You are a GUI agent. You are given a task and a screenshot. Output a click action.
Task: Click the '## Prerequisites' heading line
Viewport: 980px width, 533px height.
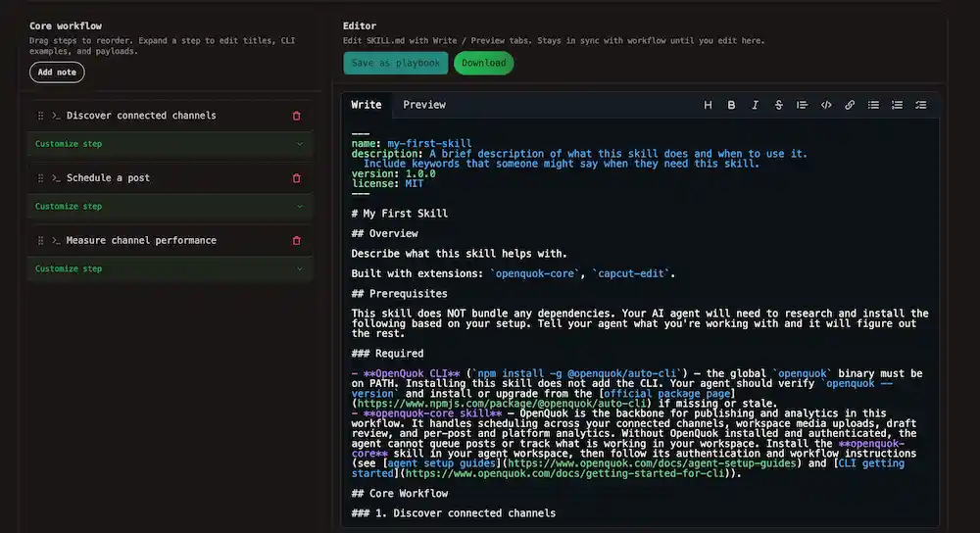coord(400,294)
